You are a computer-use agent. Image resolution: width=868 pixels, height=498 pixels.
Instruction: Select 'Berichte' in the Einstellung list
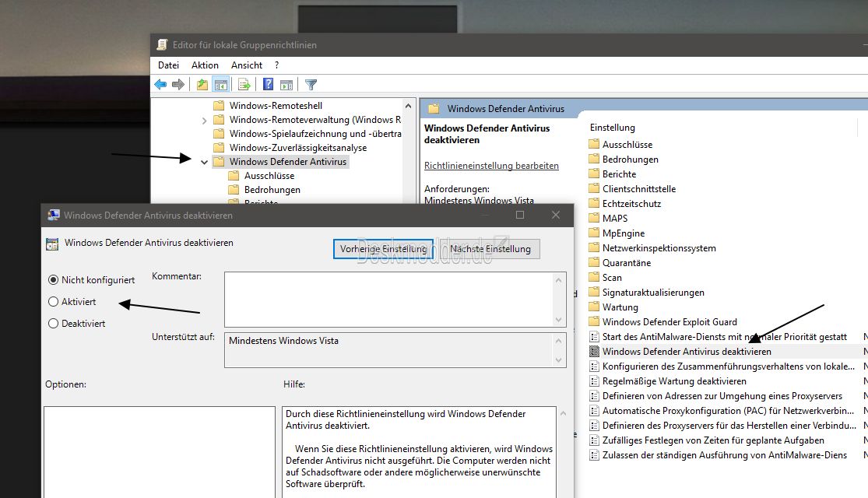point(620,174)
